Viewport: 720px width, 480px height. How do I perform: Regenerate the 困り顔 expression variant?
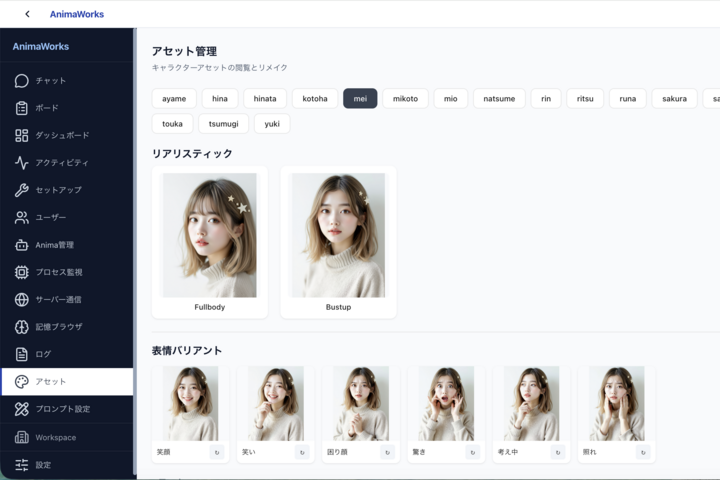tap(388, 452)
